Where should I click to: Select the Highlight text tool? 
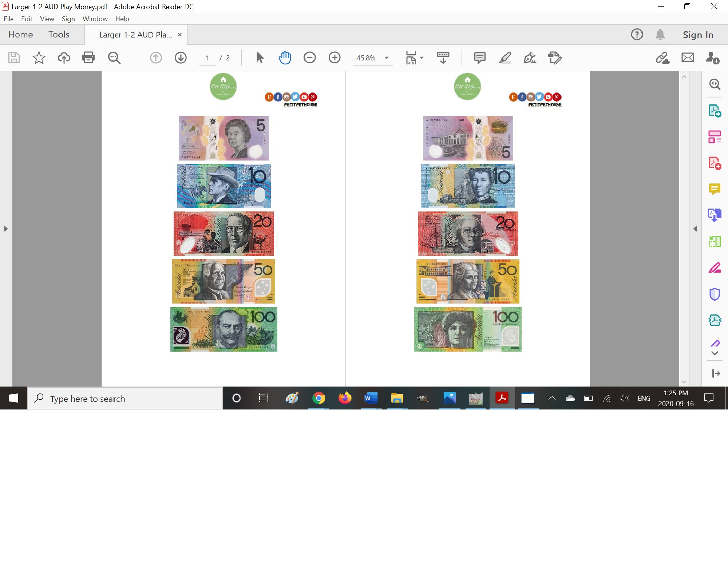505,58
